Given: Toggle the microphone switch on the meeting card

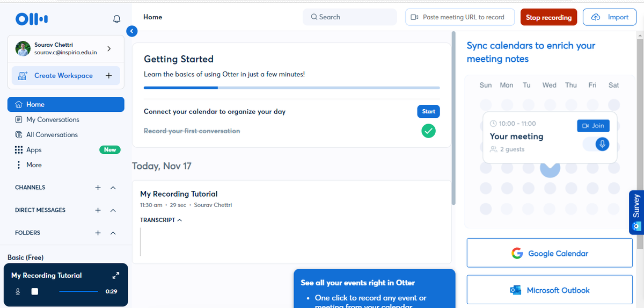Looking at the screenshot, I should pos(596,144).
